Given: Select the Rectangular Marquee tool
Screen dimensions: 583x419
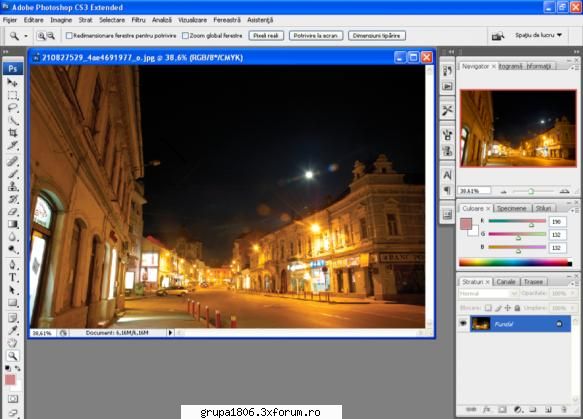Looking at the screenshot, I should pyautogui.click(x=13, y=95).
